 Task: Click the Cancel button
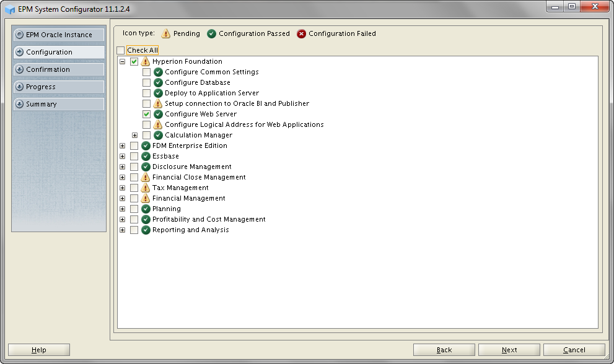coord(574,350)
